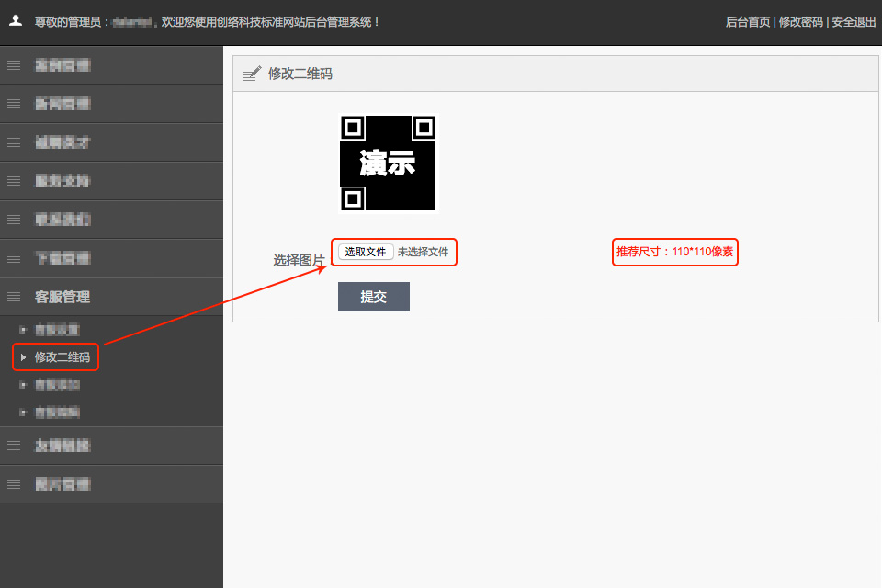Click the user avatar icon in header
The height and width of the screenshot is (588, 882).
pyautogui.click(x=16, y=20)
